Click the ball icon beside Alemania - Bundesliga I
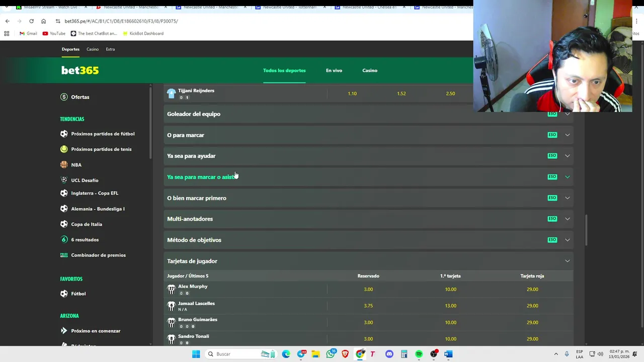 (x=64, y=209)
